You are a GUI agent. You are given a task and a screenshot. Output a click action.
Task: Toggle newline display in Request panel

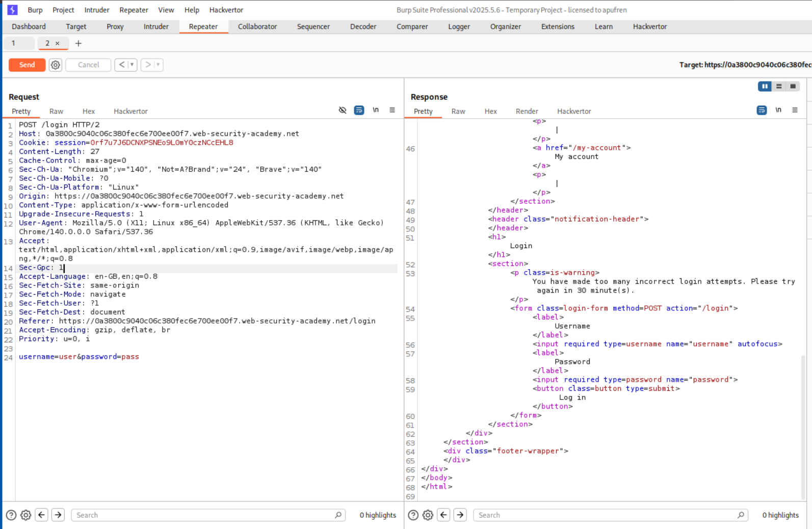[x=376, y=110]
